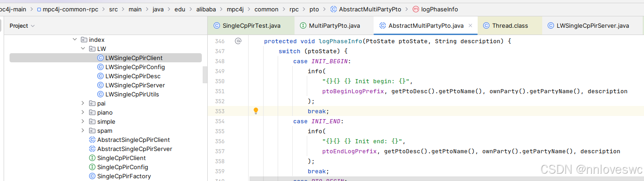644x181 pixels.
Task: Click class icon beside SingleCpPirFactory
Action: click(x=92, y=176)
